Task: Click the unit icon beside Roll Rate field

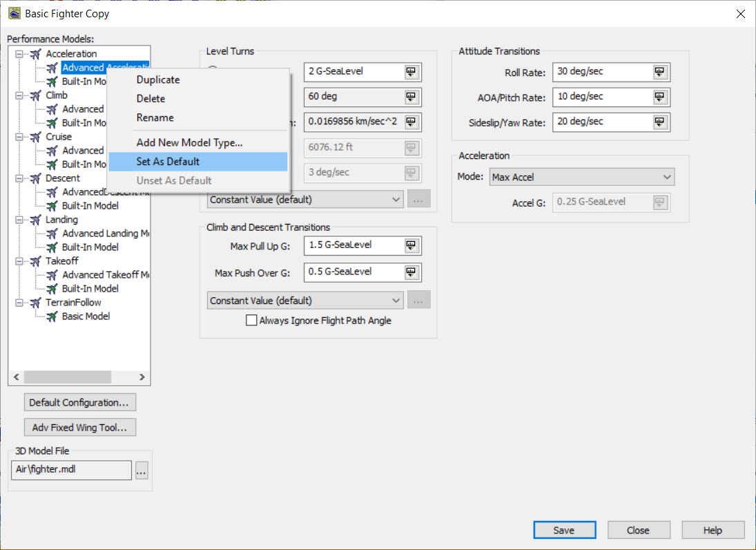Action: (659, 72)
